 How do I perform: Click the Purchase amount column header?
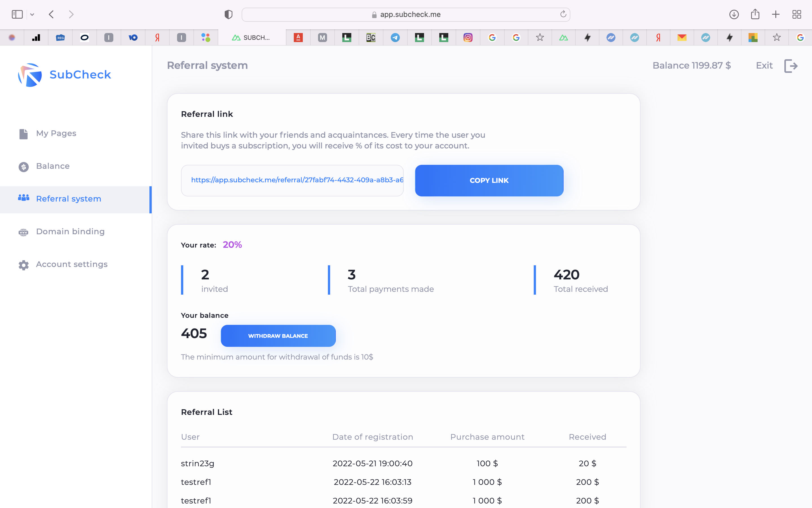point(487,437)
